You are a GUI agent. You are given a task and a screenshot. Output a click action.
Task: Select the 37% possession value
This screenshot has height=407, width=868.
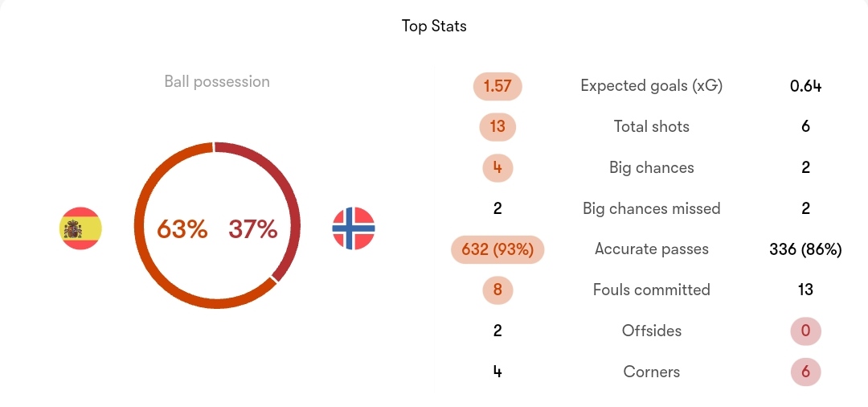pos(253,228)
